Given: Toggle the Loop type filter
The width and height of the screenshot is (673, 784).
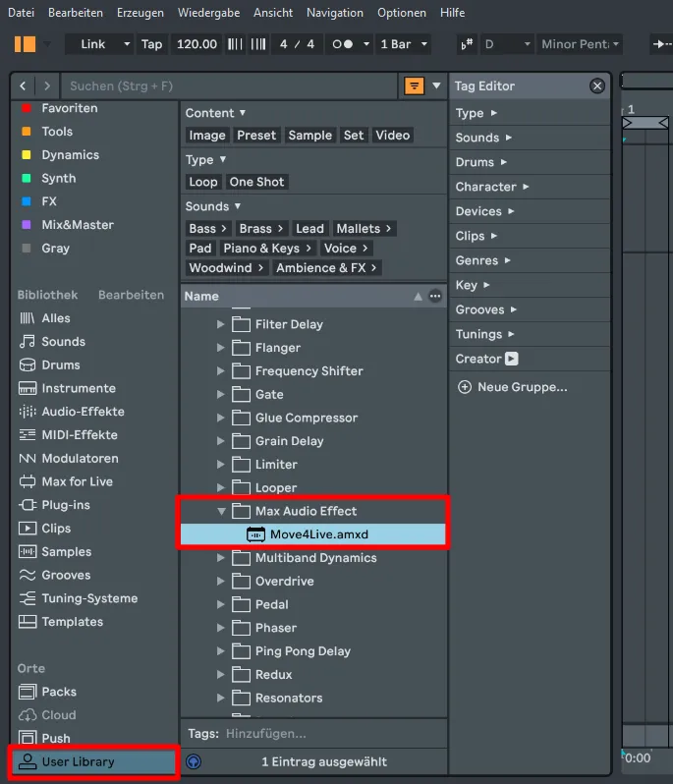Looking at the screenshot, I should (x=203, y=182).
